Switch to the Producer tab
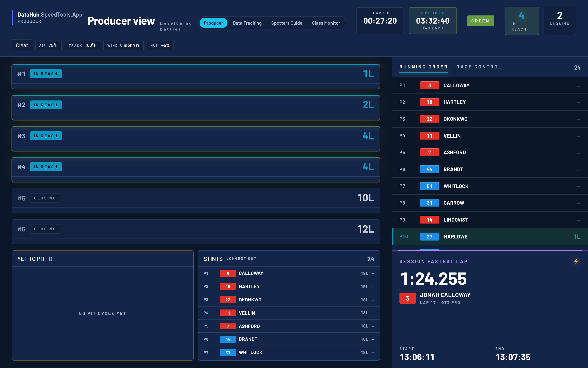588x368 pixels. tap(213, 23)
